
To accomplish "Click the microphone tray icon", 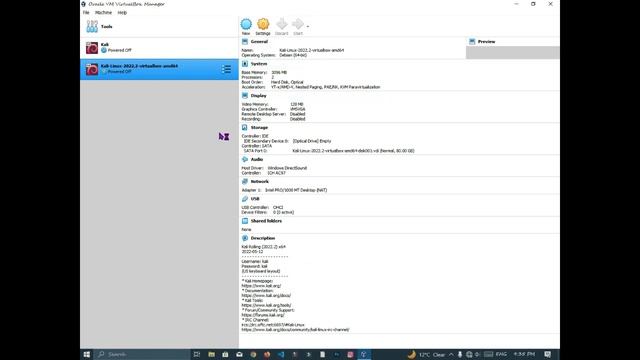I will click(460, 354).
